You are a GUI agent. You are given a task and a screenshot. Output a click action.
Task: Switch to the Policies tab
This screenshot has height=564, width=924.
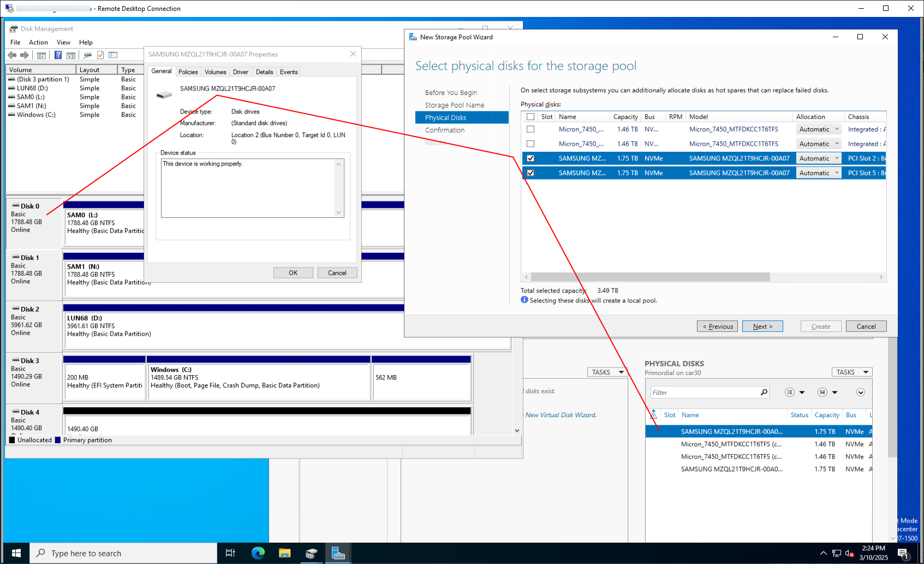(188, 72)
